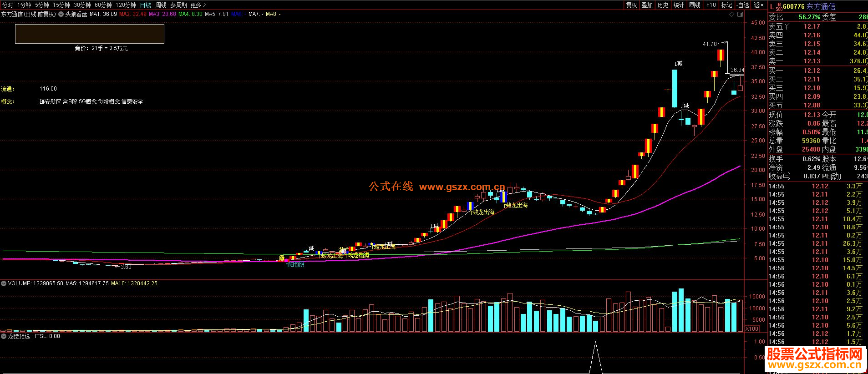Click the 收益(三) value 0.037
Image resolution: width=868 pixels, height=374 pixels.
pyautogui.click(x=812, y=176)
